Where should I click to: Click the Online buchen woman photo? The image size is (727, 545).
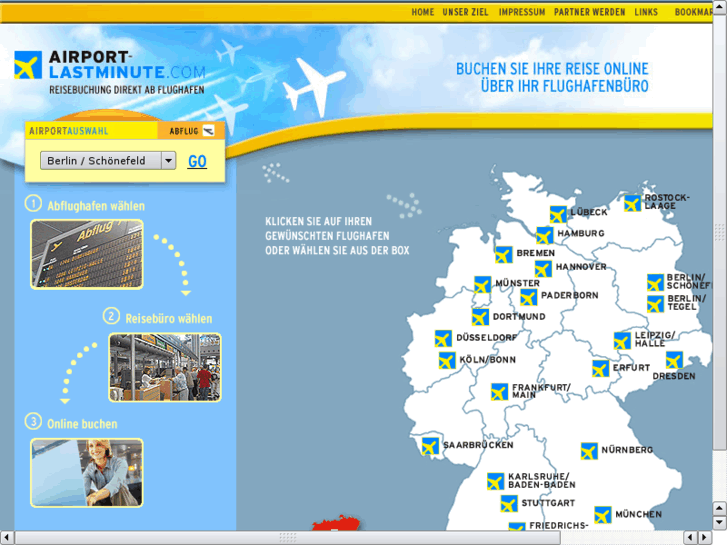pos(87,473)
